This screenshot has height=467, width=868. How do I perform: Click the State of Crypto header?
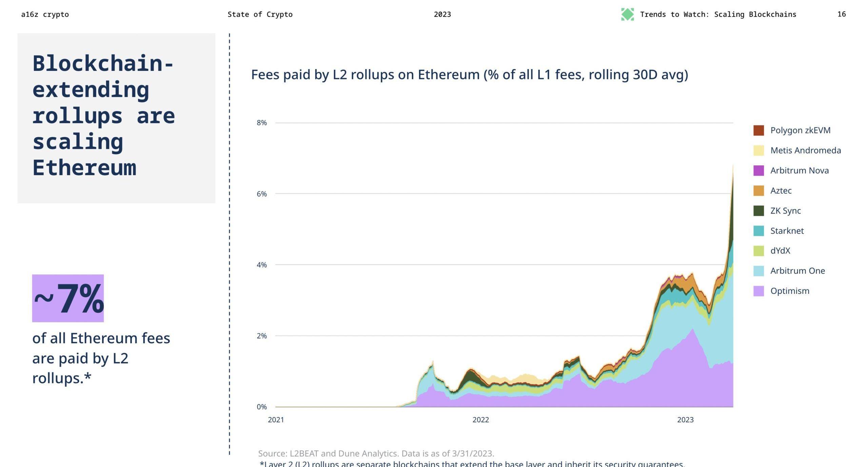pyautogui.click(x=260, y=14)
